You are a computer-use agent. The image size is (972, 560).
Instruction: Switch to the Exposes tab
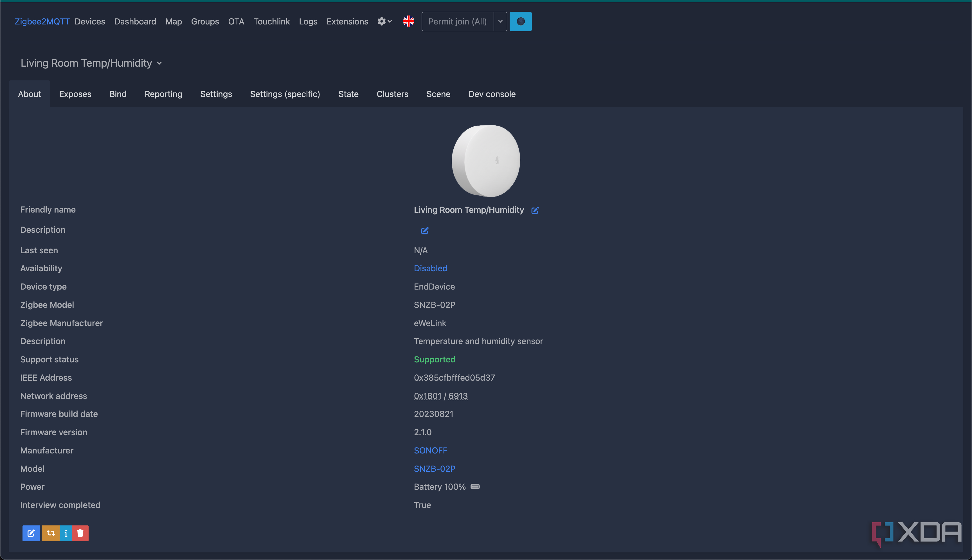75,94
